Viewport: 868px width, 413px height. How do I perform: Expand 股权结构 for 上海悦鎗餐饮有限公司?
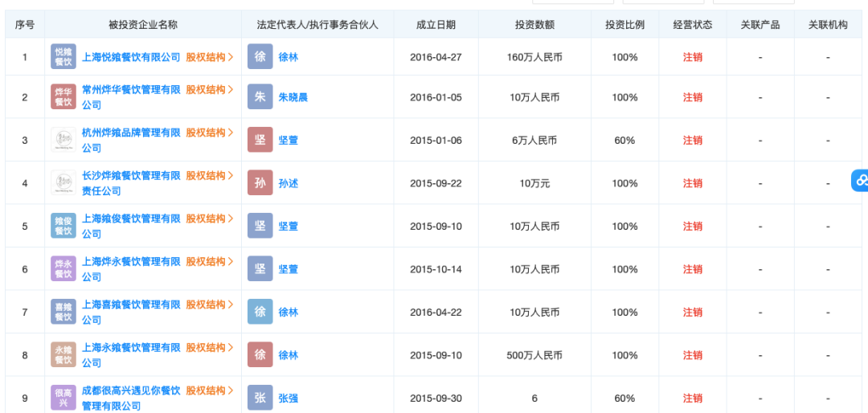[210, 57]
